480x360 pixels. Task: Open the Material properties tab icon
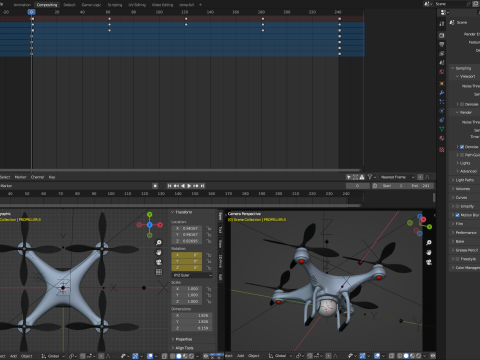click(x=442, y=138)
